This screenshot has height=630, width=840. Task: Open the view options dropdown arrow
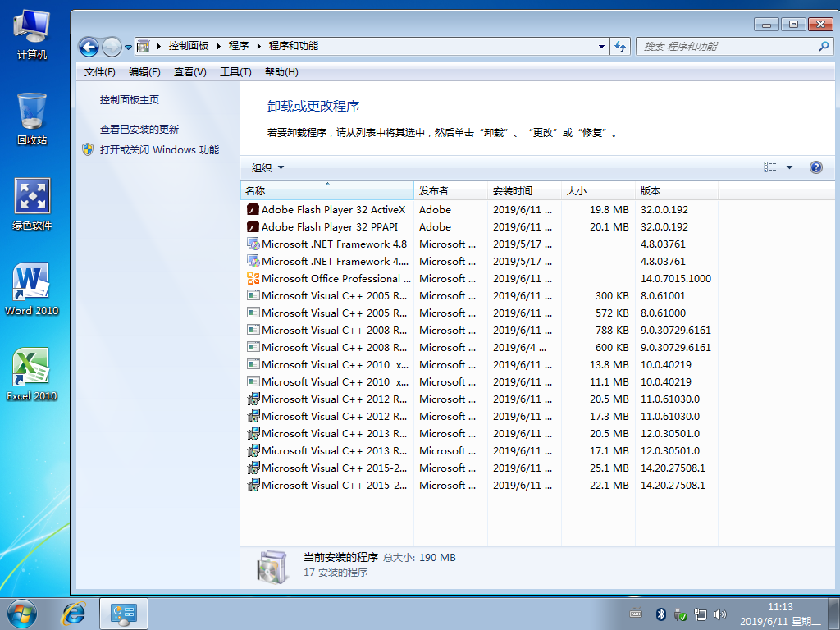[789, 167]
